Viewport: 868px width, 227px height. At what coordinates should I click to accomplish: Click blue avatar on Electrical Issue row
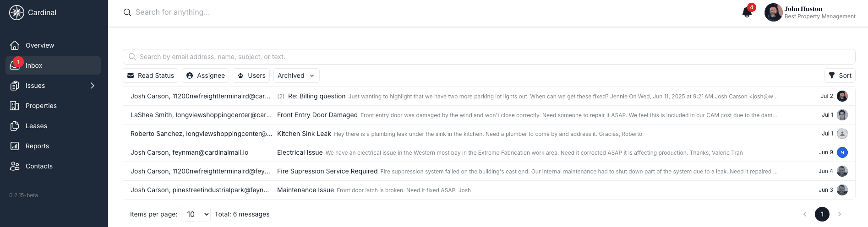point(842,152)
